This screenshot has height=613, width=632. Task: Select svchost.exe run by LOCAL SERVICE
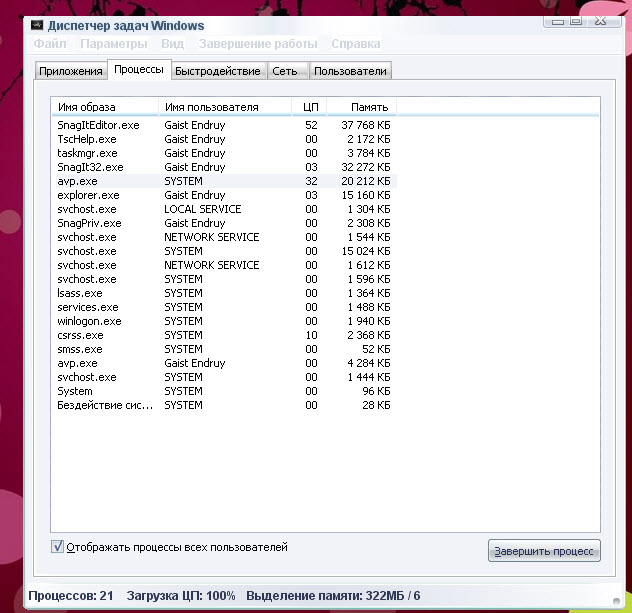[x=224, y=209]
